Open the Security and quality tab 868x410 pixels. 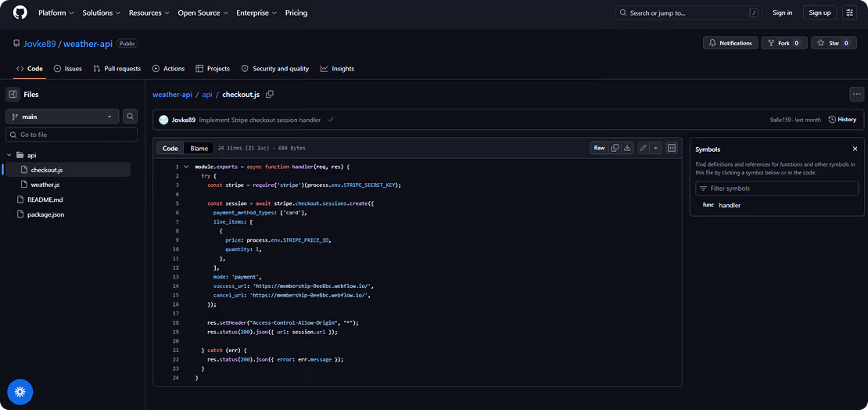tap(275, 69)
